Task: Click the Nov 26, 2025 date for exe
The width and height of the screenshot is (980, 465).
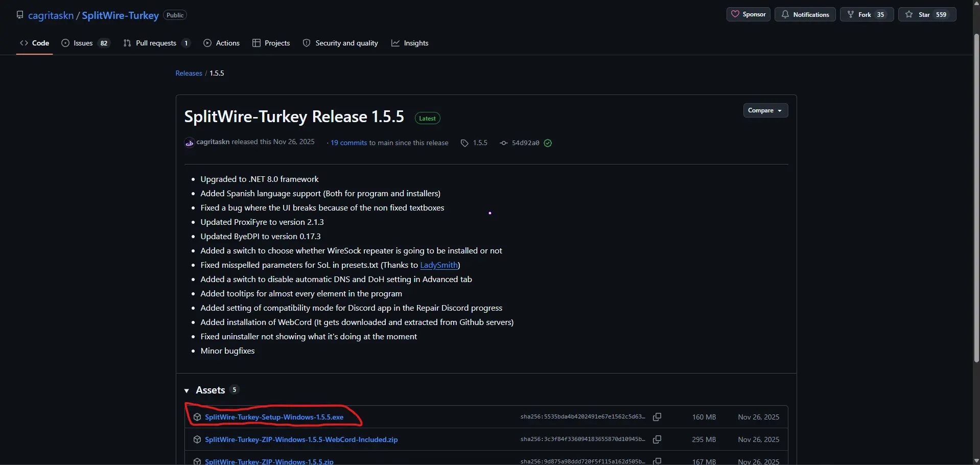Action: [758, 417]
